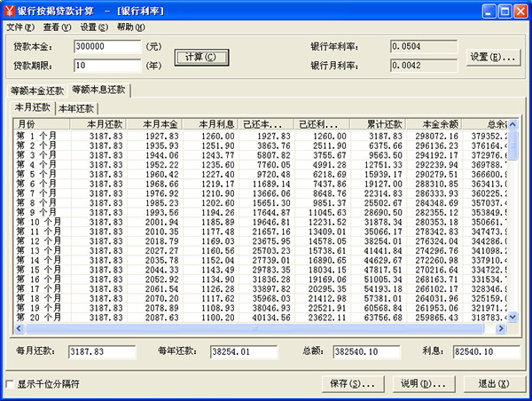Click the horizontal scrollbar left arrow
The width and height of the screenshot is (532, 401).
click(x=19, y=328)
